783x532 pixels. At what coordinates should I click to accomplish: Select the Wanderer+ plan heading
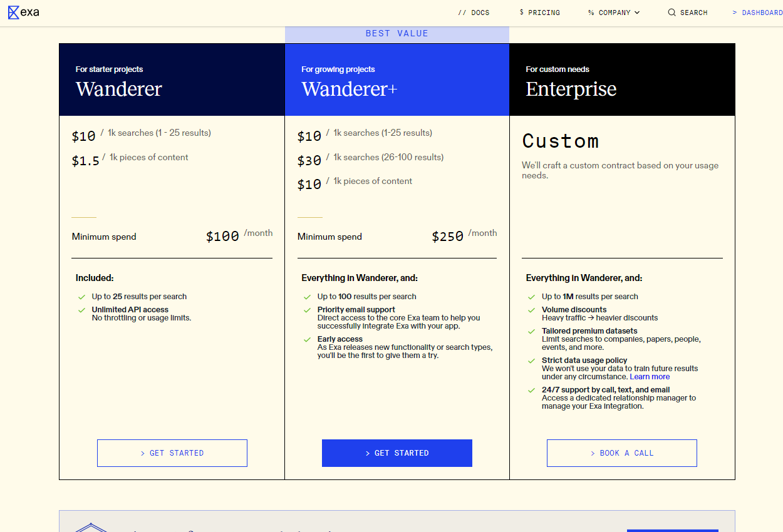[350, 89]
